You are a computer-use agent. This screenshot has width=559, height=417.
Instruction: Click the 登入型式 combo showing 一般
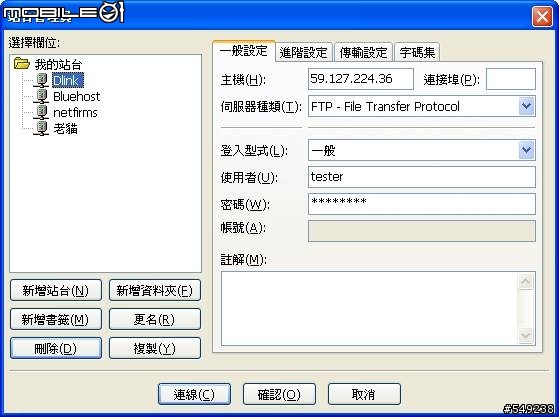coord(422,150)
